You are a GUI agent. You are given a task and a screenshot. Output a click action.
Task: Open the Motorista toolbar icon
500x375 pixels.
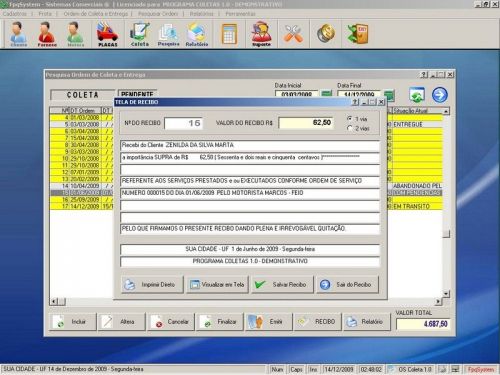click(x=75, y=34)
